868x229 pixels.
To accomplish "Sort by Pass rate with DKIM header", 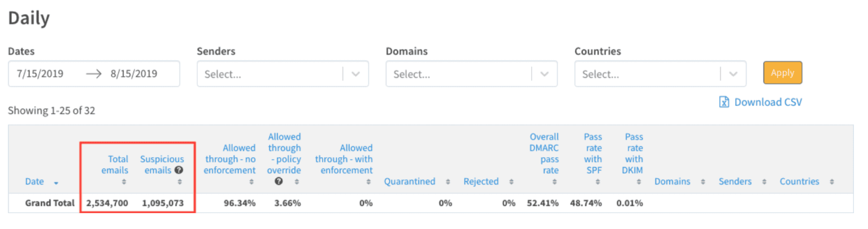I will click(x=633, y=153).
